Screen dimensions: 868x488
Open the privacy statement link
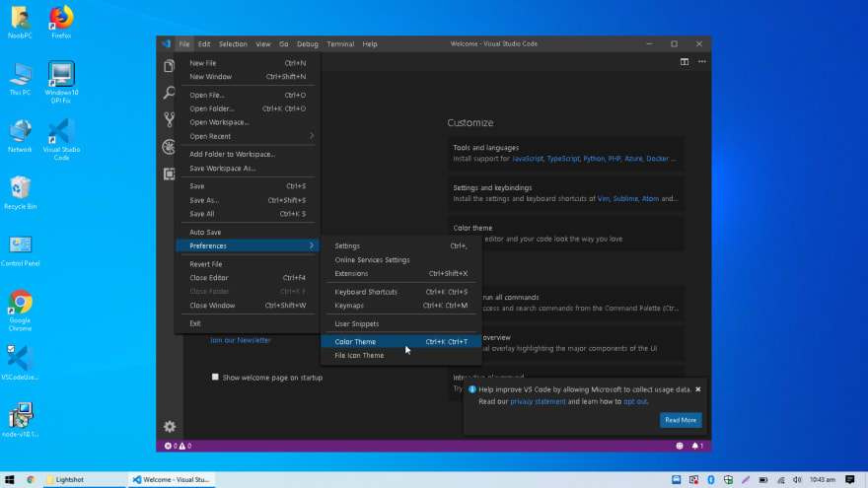click(538, 401)
